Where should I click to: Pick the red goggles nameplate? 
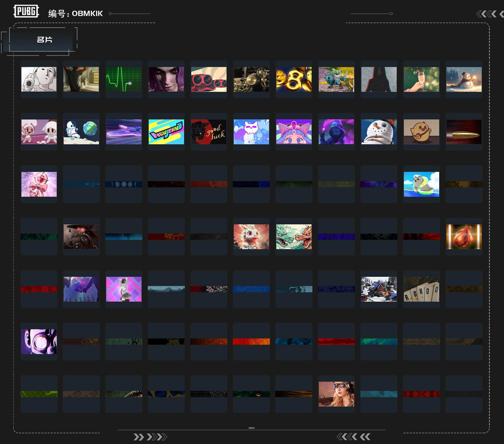coord(209,79)
